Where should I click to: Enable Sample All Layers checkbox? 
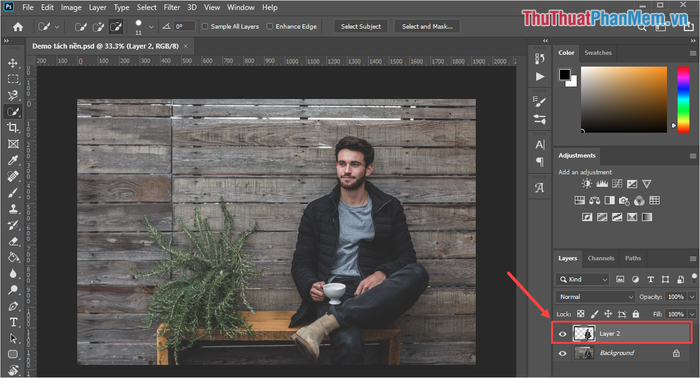click(x=205, y=26)
